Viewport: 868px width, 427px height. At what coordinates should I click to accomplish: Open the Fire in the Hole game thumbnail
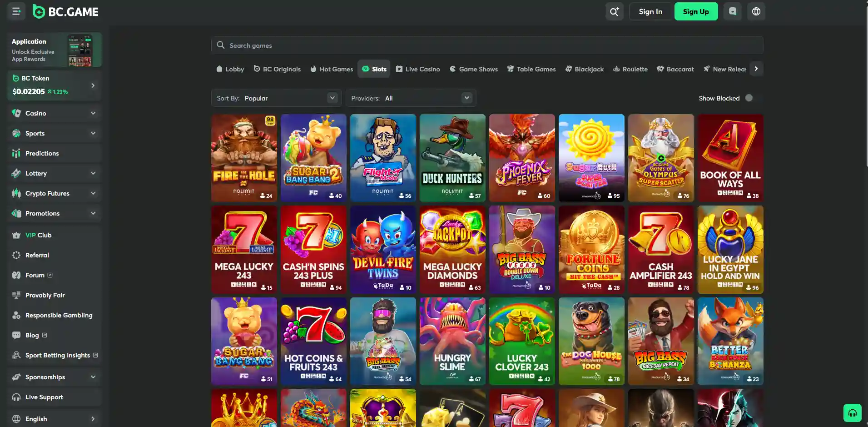pyautogui.click(x=244, y=158)
